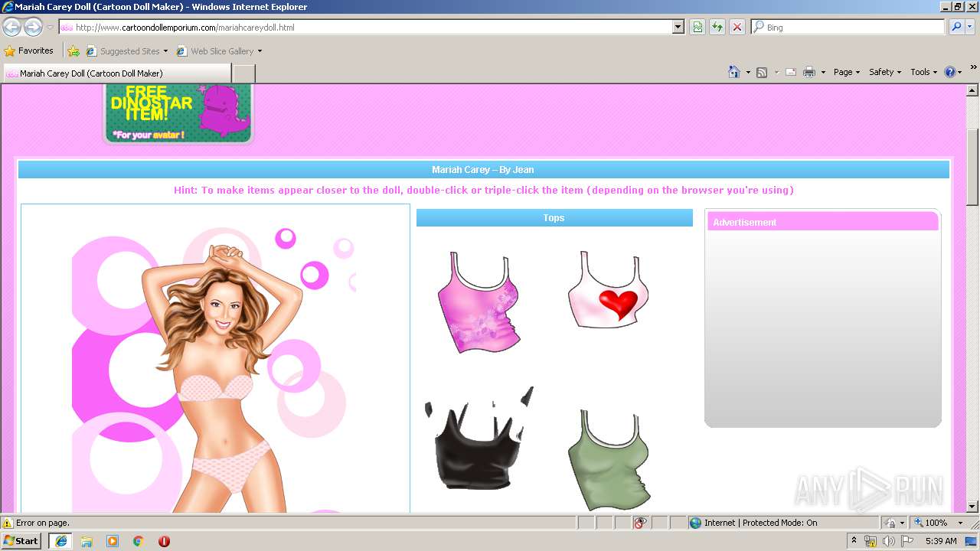The image size is (980, 551).
Task: Click the page vertical scrollbar thumb
Action: click(x=972, y=167)
